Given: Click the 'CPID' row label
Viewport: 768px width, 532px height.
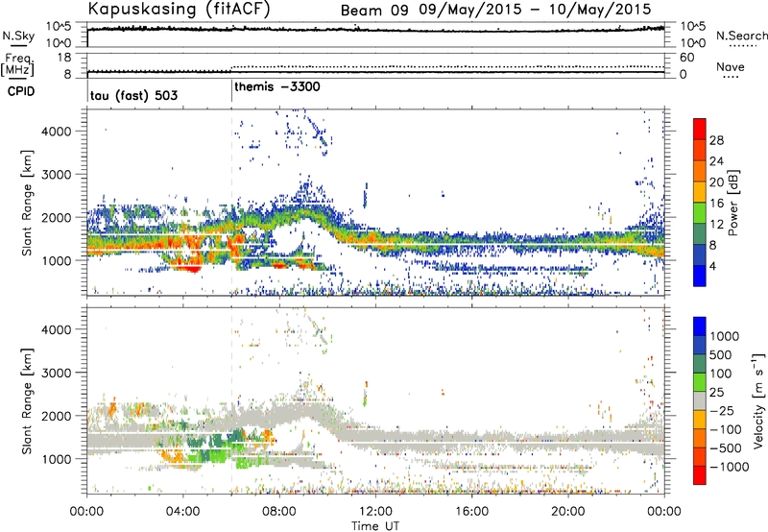Looking at the screenshot, I should (x=20, y=91).
